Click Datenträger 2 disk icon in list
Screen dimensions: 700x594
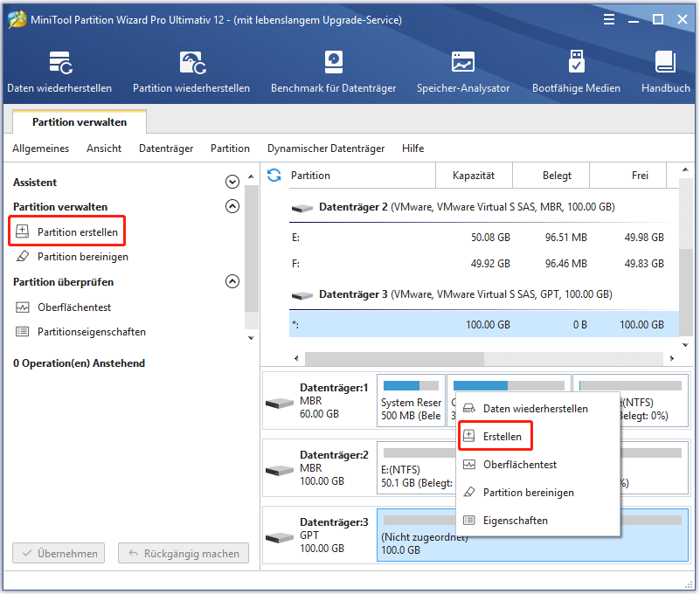[302, 208]
